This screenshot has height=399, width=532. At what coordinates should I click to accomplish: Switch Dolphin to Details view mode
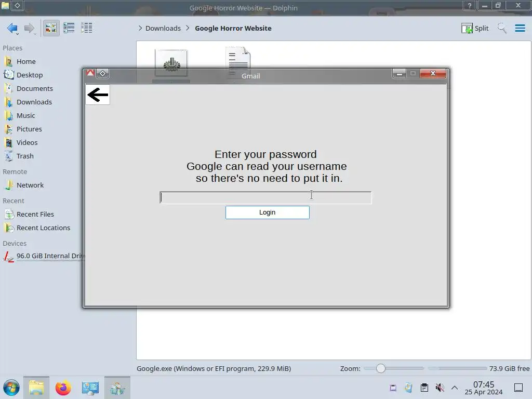(x=87, y=28)
